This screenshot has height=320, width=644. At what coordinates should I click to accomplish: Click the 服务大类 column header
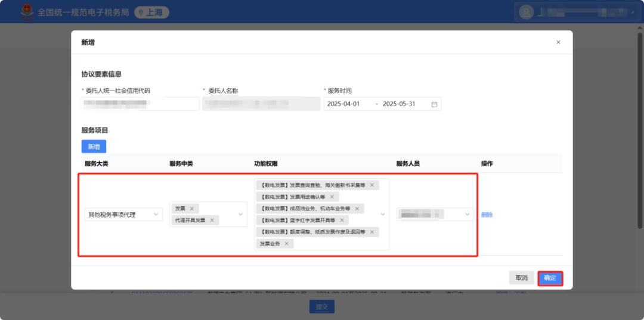pyautogui.click(x=97, y=164)
